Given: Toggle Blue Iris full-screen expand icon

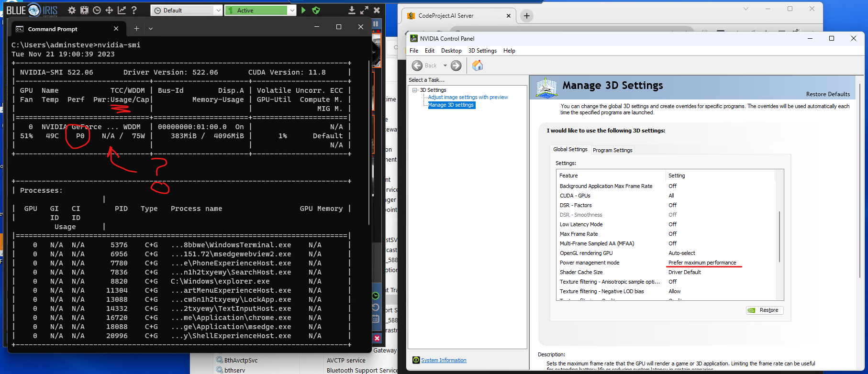Looking at the screenshot, I should [x=364, y=10].
